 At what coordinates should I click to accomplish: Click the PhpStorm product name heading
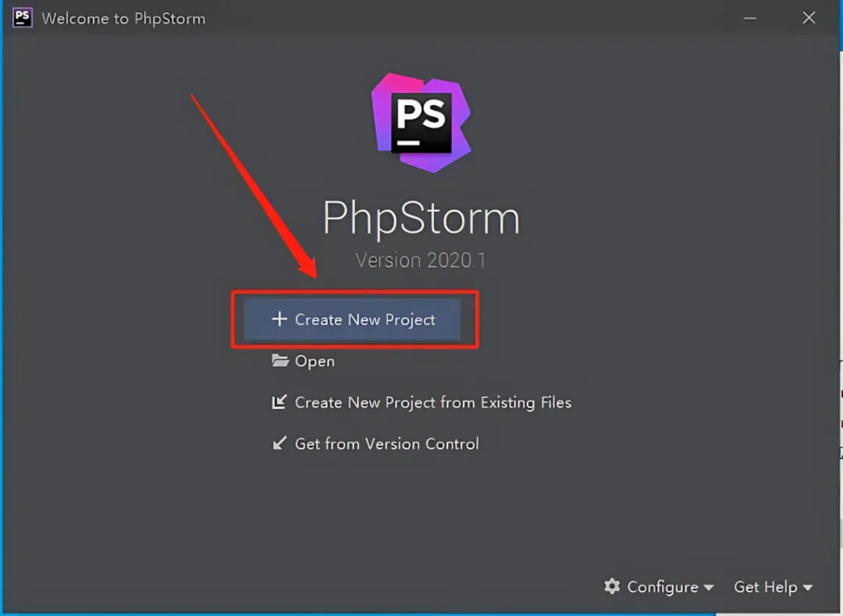coord(421,219)
